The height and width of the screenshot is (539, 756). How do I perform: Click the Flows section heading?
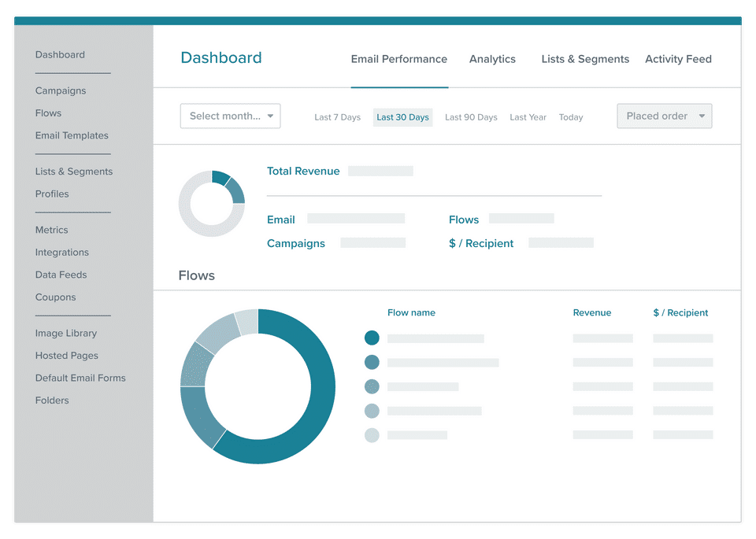point(197,275)
